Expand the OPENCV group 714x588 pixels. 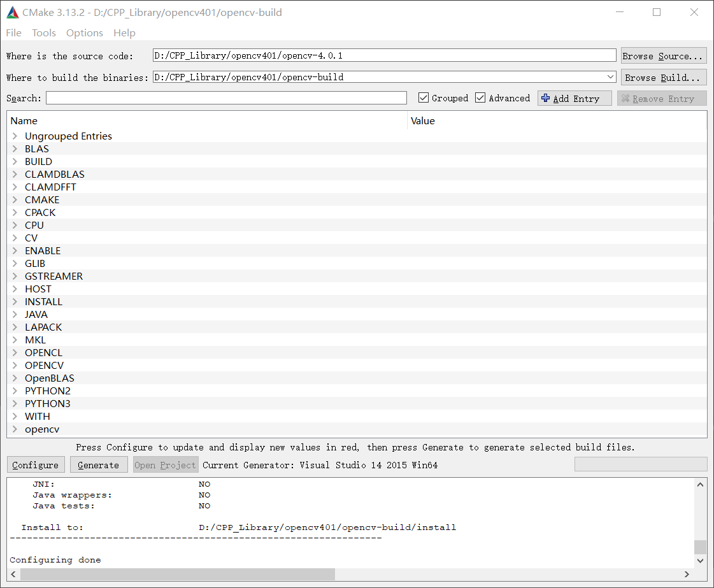(x=14, y=365)
